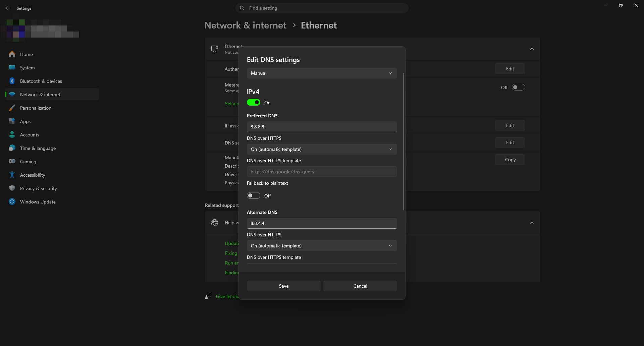Open Privacy & security settings
This screenshot has height=346, width=644.
tap(52, 188)
